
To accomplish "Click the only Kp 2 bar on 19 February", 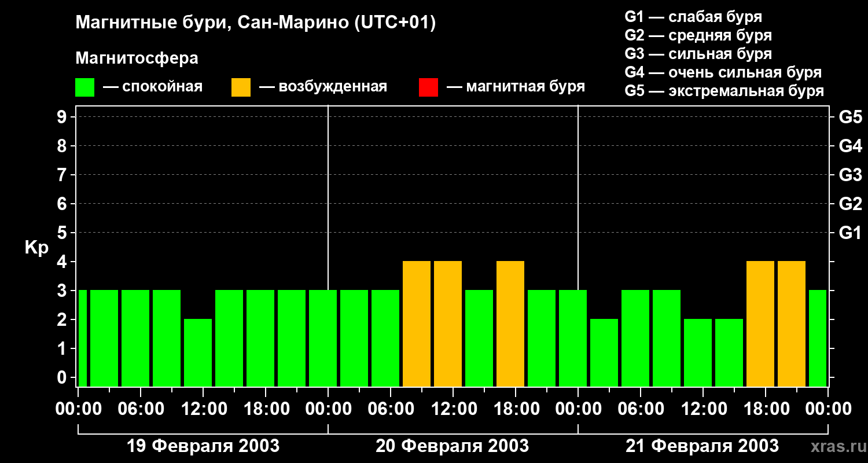I will (x=198, y=352).
